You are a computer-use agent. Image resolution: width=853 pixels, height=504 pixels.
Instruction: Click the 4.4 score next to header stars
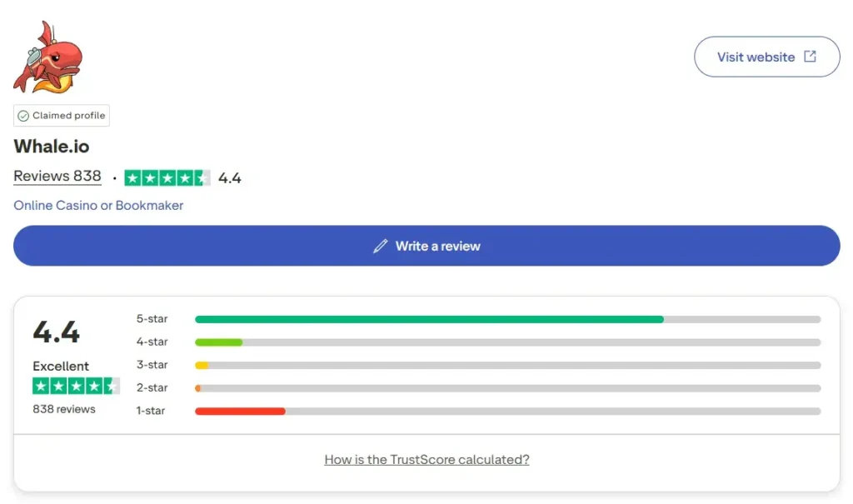click(x=230, y=178)
